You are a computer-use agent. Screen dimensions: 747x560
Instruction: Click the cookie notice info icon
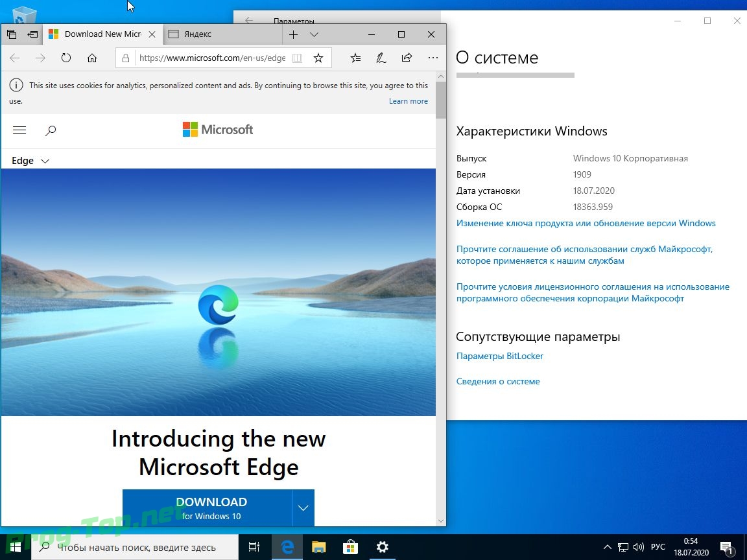16,86
